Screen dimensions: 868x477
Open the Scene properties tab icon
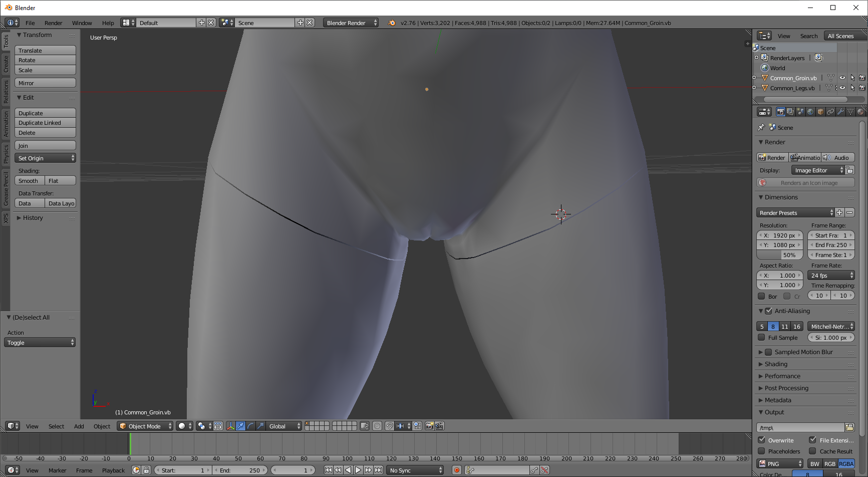(x=800, y=112)
